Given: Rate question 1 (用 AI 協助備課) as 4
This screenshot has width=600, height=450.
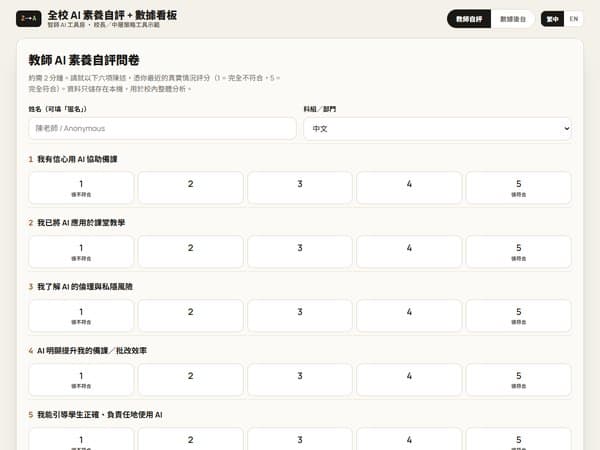Looking at the screenshot, I should [x=409, y=188].
